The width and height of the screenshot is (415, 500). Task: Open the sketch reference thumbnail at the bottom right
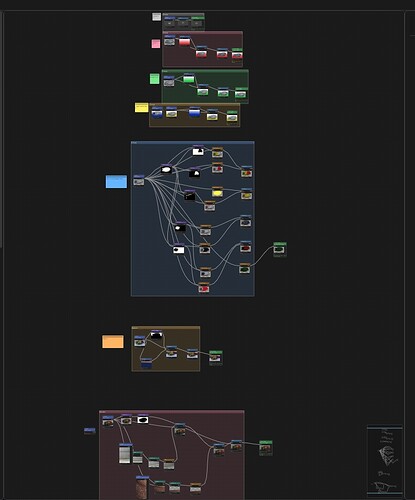[385, 460]
